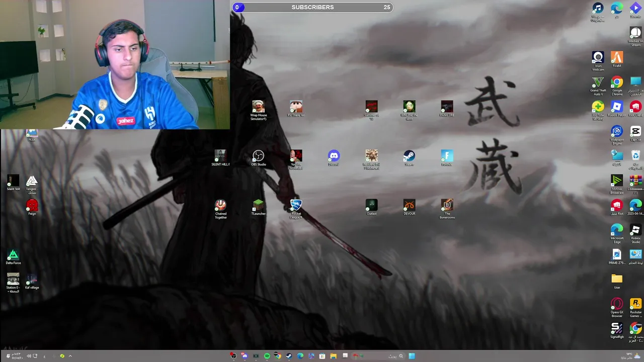
Task: Launch OBS Studio from desktop
Action: [259, 158]
